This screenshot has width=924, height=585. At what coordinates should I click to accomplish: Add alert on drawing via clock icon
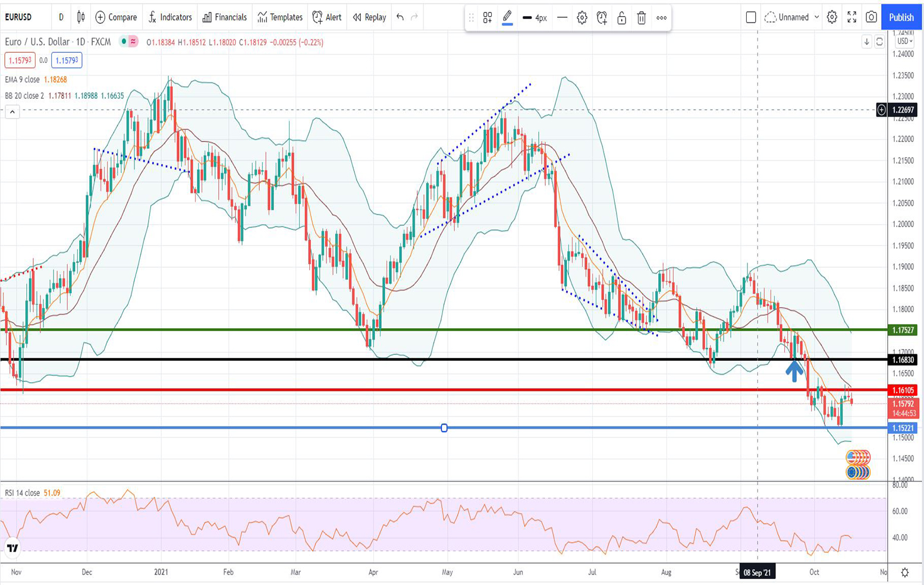coord(602,18)
